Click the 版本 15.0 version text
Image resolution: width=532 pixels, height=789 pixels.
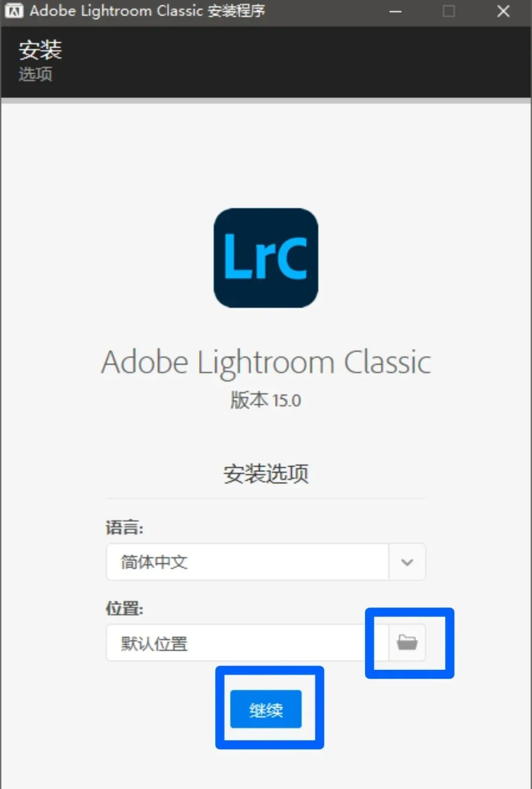pyautogui.click(x=266, y=400)
